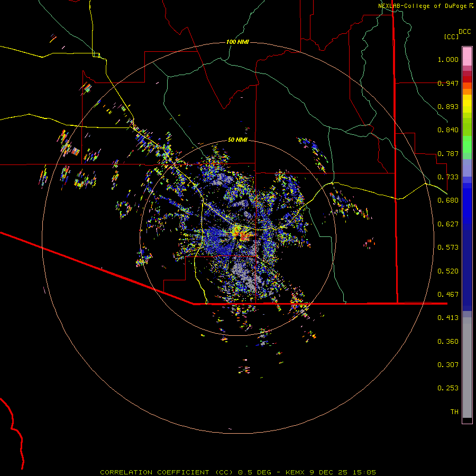
Task: Click the 0.893 color scale label
Action: click(x=448, y=106)
